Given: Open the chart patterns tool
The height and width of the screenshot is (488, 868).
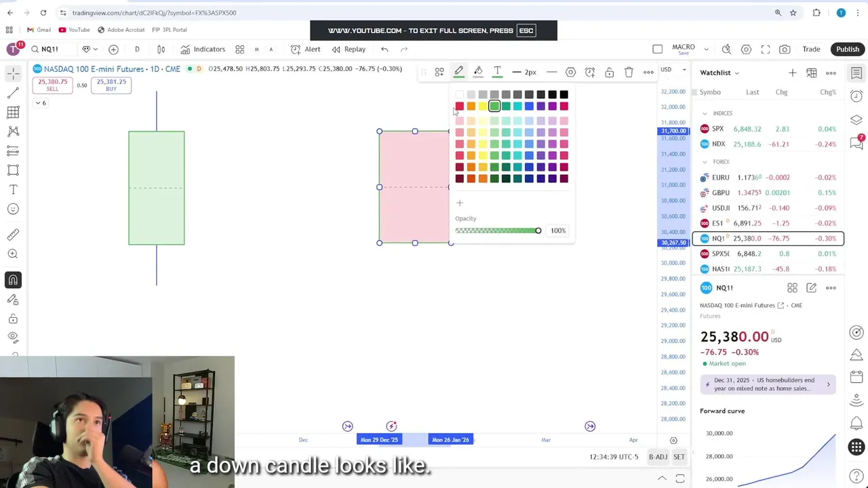Looking at the screenshot, I should click(13, 131).
